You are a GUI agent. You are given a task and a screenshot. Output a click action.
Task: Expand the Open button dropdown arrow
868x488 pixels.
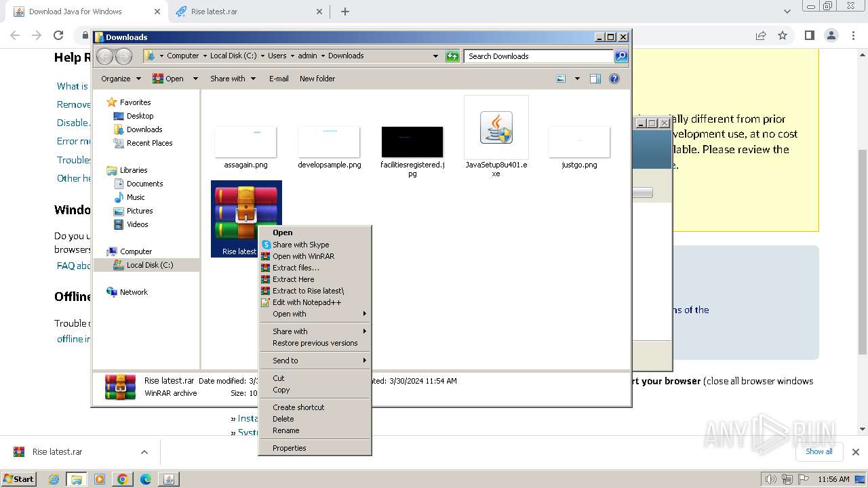(195, 79)
